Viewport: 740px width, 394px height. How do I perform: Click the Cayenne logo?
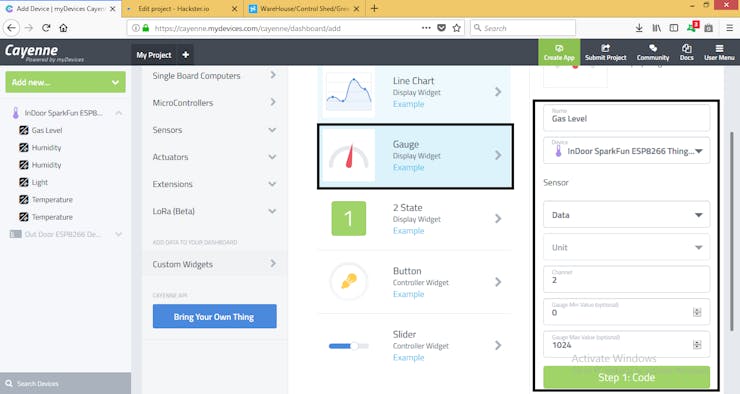44,52
